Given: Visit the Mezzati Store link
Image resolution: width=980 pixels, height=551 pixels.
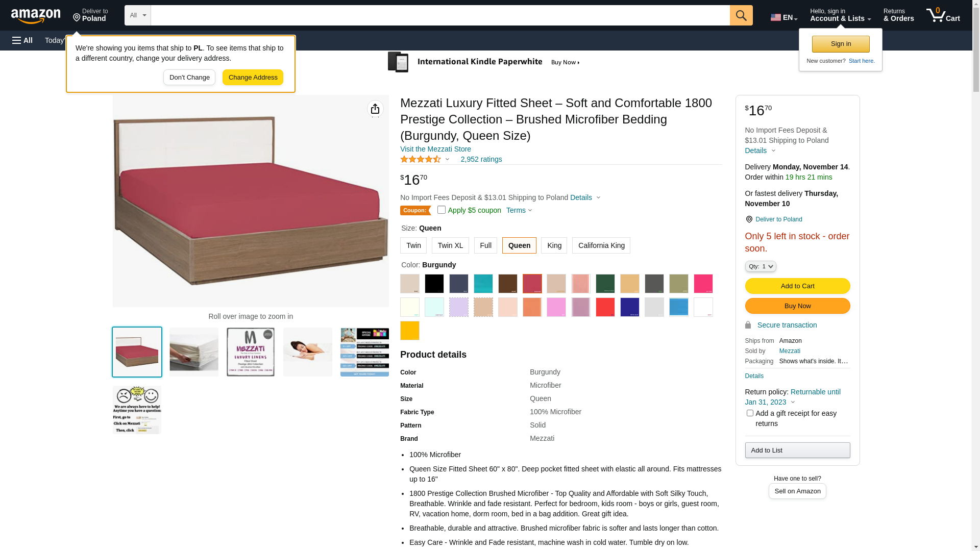Looking at the screenshot, I should [435, 149].
